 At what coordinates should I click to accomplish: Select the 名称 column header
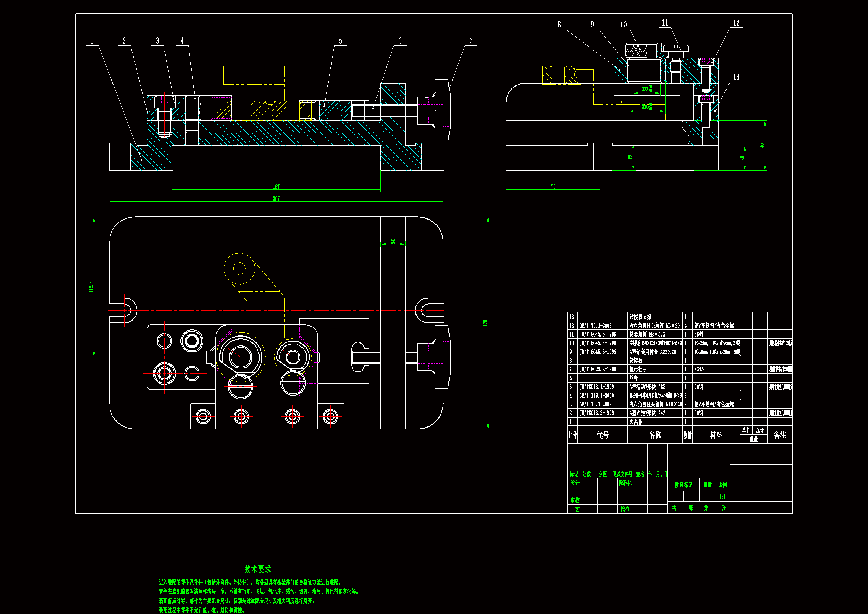655,435
